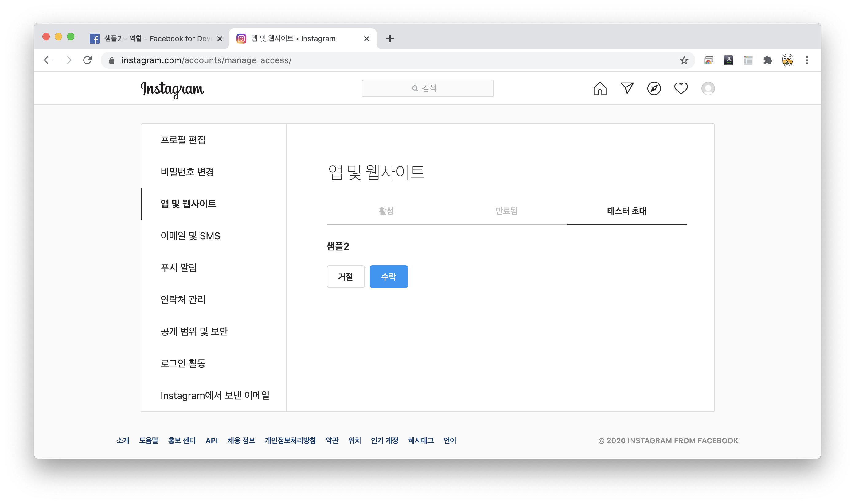This screenshot has height=504, width=855.
Task: Switch to the 만료됨 tab
Action: point(506,211)
